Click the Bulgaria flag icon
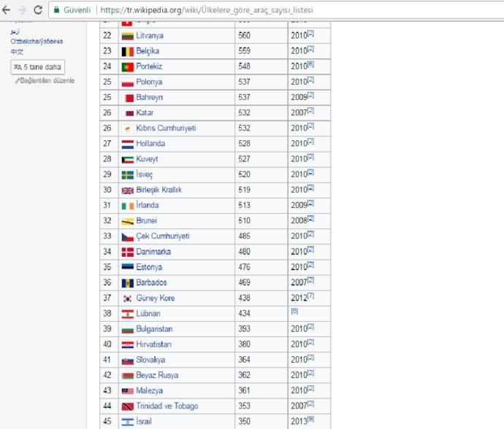The image size is (504, 429). (x=128, y=330)
